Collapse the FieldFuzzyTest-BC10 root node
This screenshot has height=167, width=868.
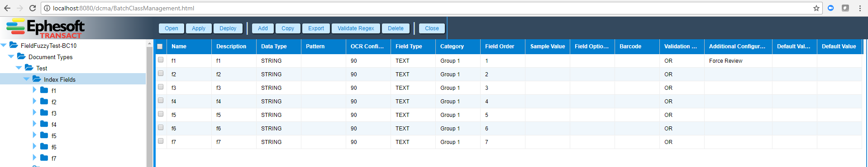(x=4, y=45)
